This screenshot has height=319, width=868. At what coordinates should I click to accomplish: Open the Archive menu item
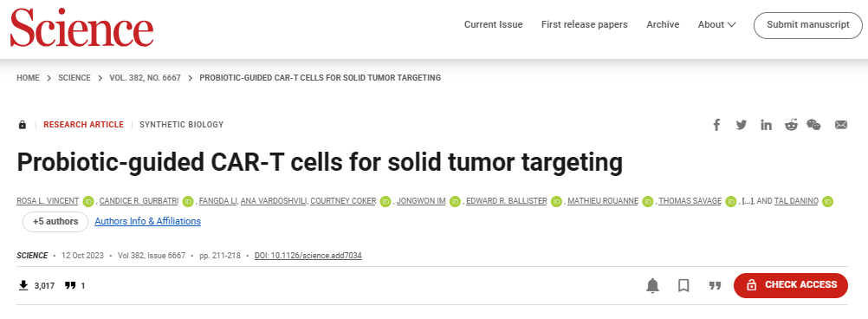coord(663,24)
